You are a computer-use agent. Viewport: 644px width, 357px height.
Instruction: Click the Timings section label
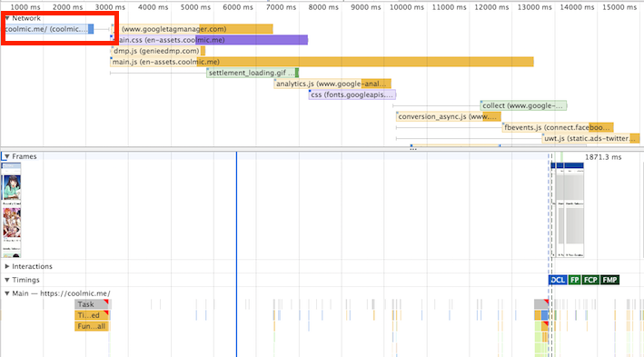click(x=25, y=280)
